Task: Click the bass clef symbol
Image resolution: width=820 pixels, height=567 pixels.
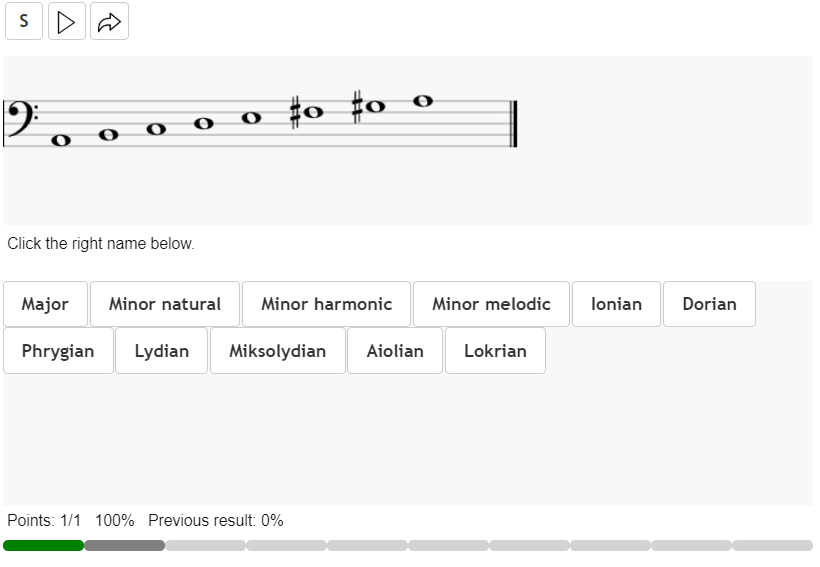Action: 18,118
